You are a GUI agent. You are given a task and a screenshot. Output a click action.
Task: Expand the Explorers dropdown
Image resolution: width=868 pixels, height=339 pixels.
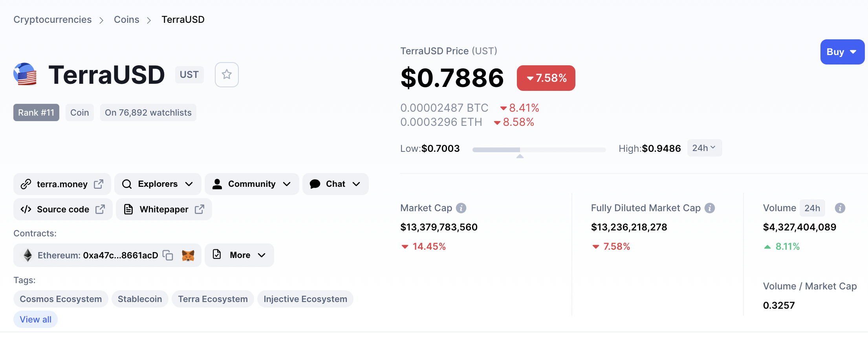pyautogui.click(x=158, y=184)
